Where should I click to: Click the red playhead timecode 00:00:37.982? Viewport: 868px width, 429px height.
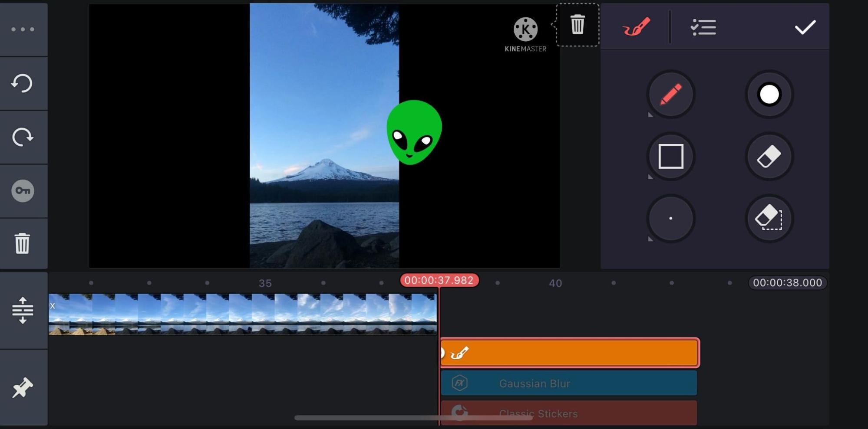[439, 281]
